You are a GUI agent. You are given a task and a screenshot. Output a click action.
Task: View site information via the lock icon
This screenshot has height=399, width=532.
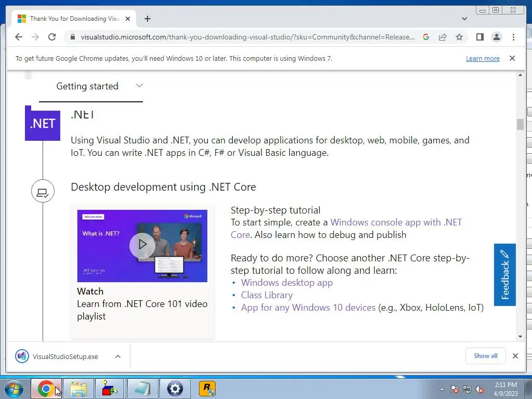click(72, 37)
